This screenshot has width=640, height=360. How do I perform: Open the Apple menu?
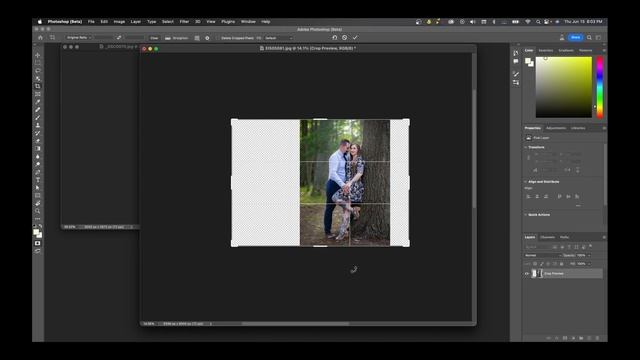(x=40, y=22)
